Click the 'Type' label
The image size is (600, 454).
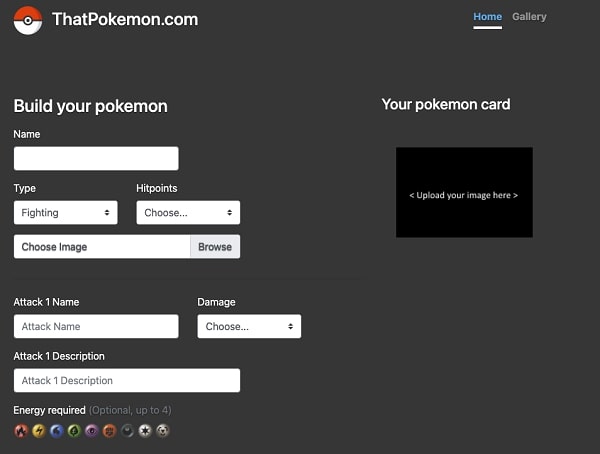coord(24,188)
